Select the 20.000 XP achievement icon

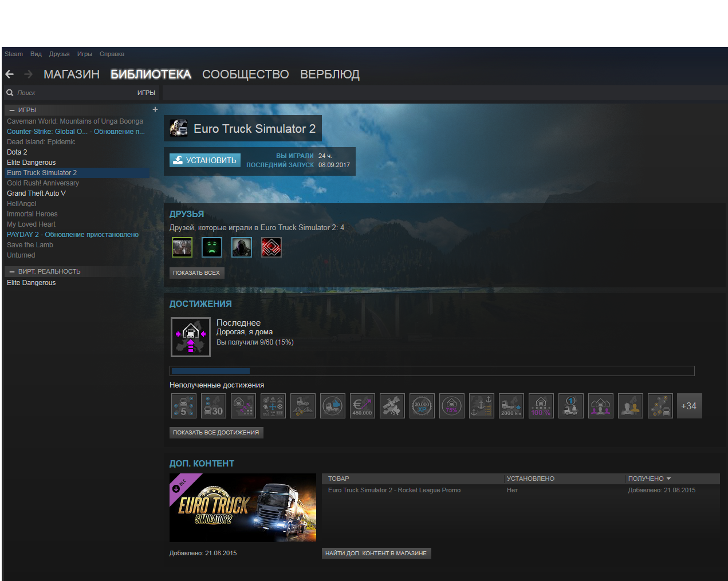[422, 406]
